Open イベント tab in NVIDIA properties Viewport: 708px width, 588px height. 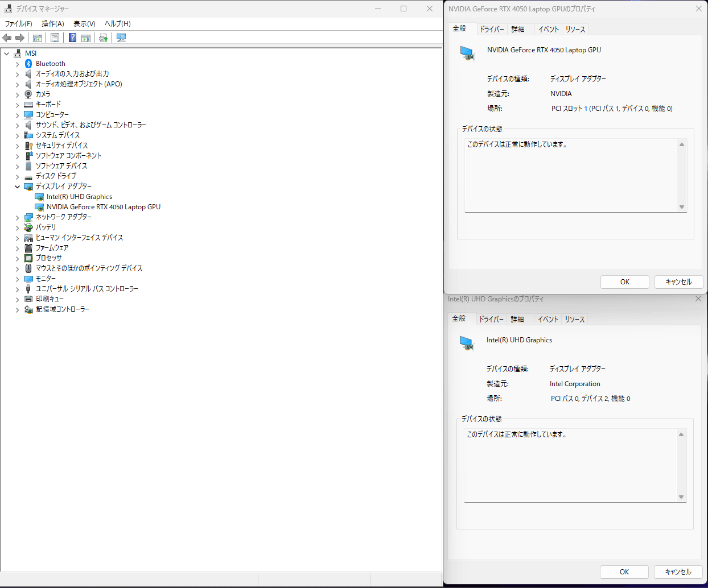pos(549,30)
